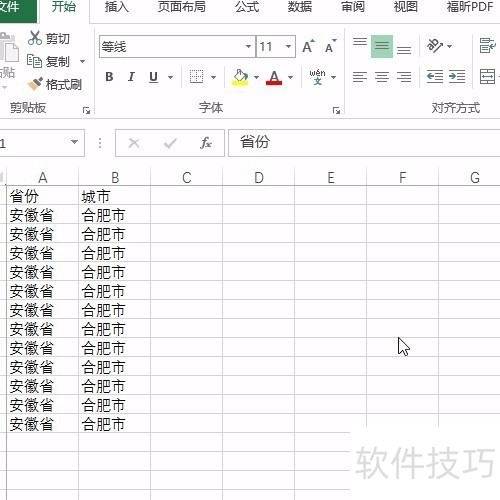Click the text orientation icon
500x500 pixels.
[435, 46]
